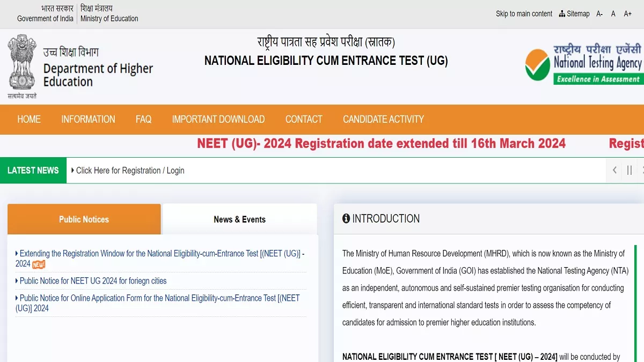This screenshot has width=644, height=362.
Task: Go to the Home menu item
Action: [29, 119]
